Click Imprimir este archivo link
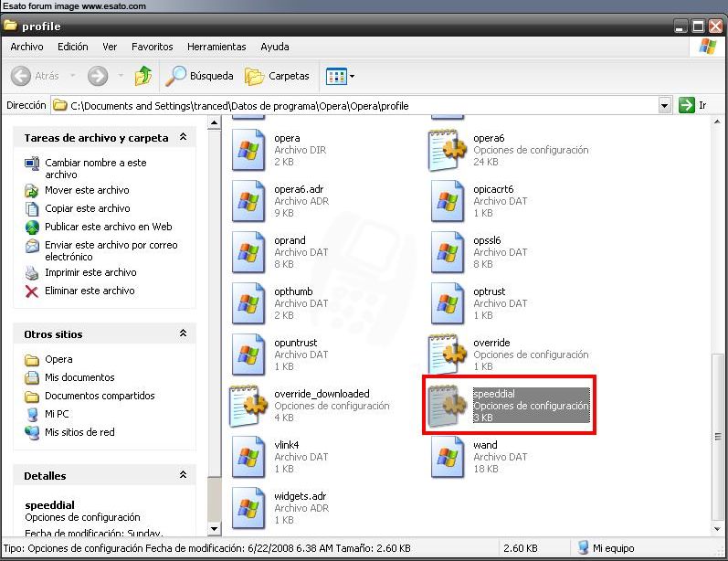728x561 pixels. pyautogui.click(x=90, y=272)
